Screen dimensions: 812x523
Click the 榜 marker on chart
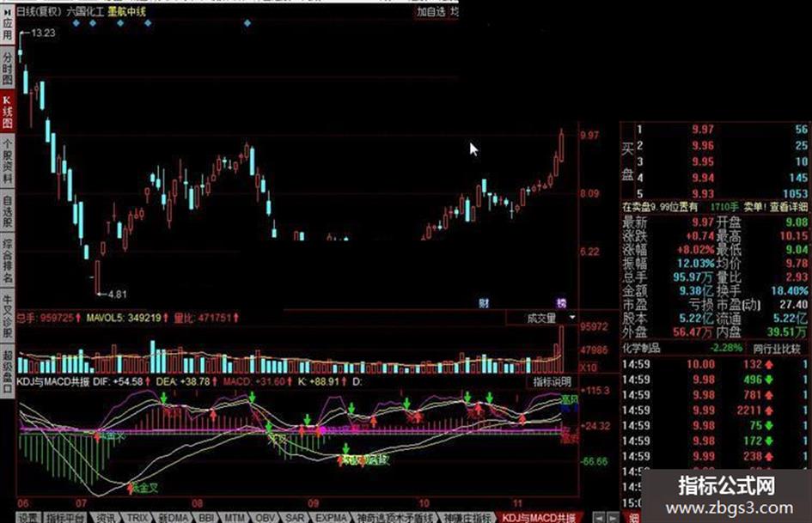pyautogui.click(x=561, y=303)
